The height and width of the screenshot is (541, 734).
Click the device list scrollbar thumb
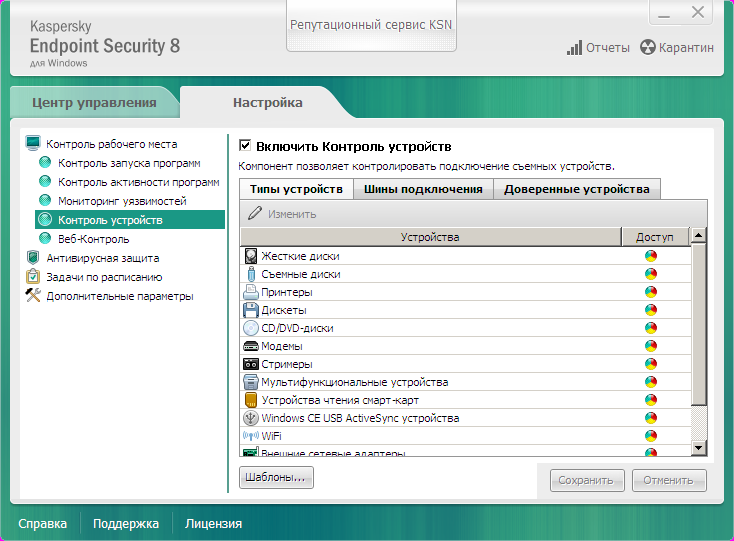698,324
